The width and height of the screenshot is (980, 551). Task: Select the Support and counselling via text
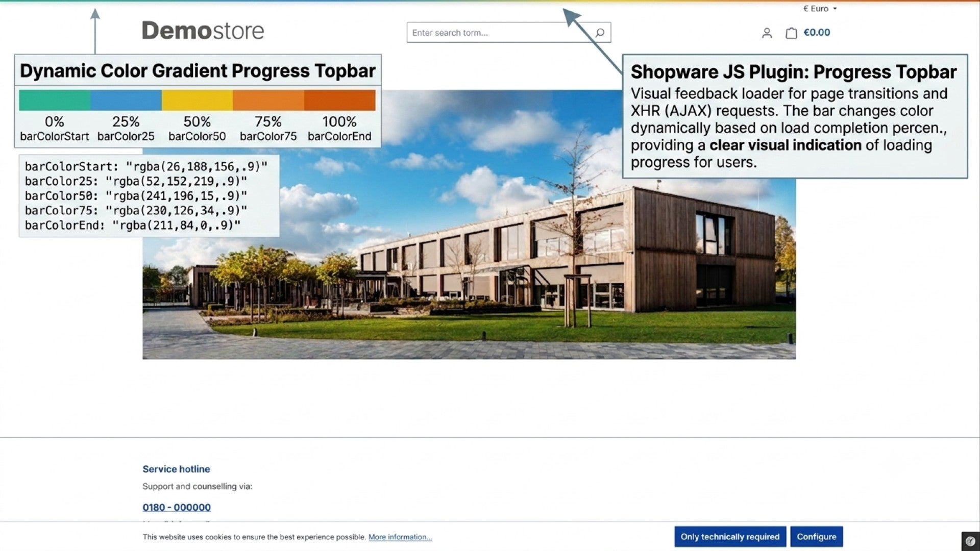(197, 486)
